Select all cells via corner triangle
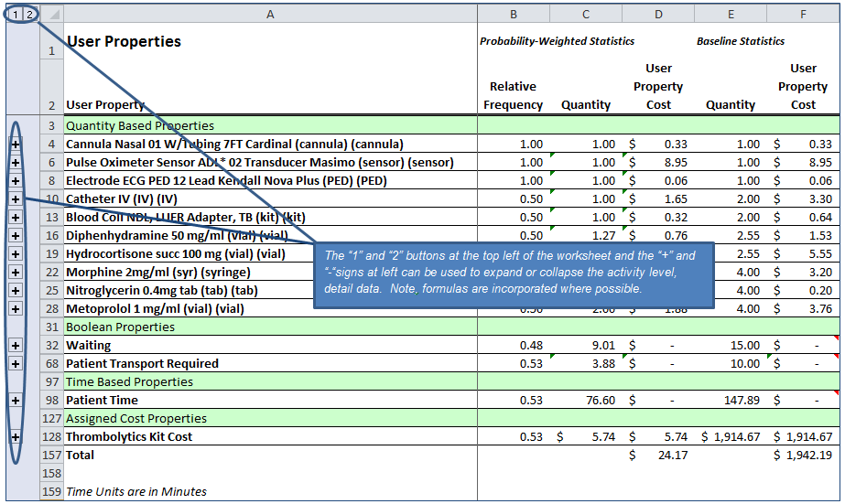Screen dimensions: 845x504 52,14
